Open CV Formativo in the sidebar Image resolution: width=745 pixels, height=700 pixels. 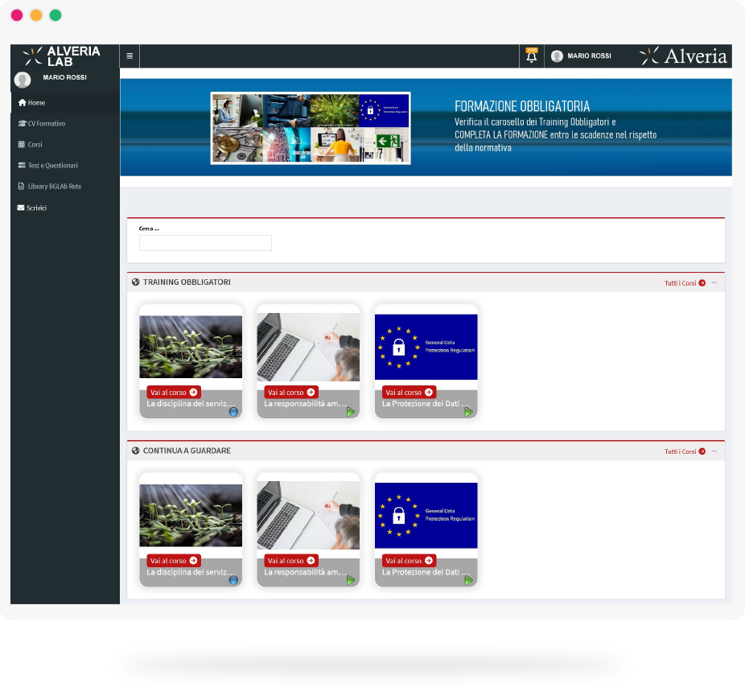pyautogui.click(x=46, y=124)
